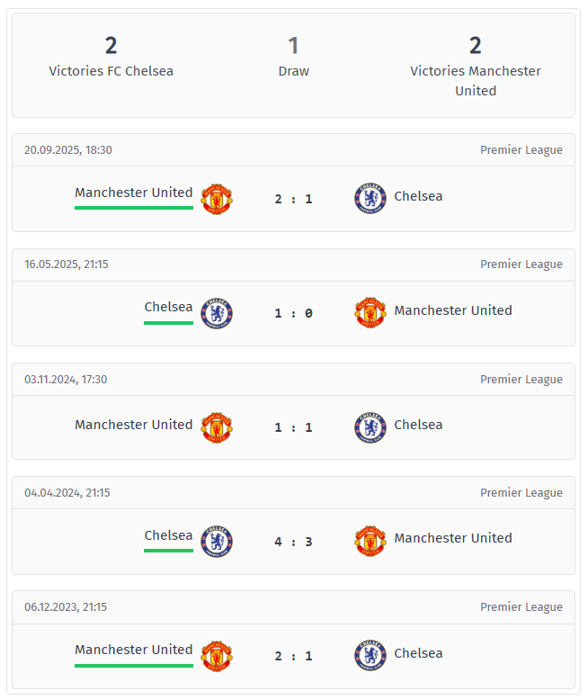This screenshot has height=700, width=588.
Task: Click the Draw count summary
Action: coord(293,57)
